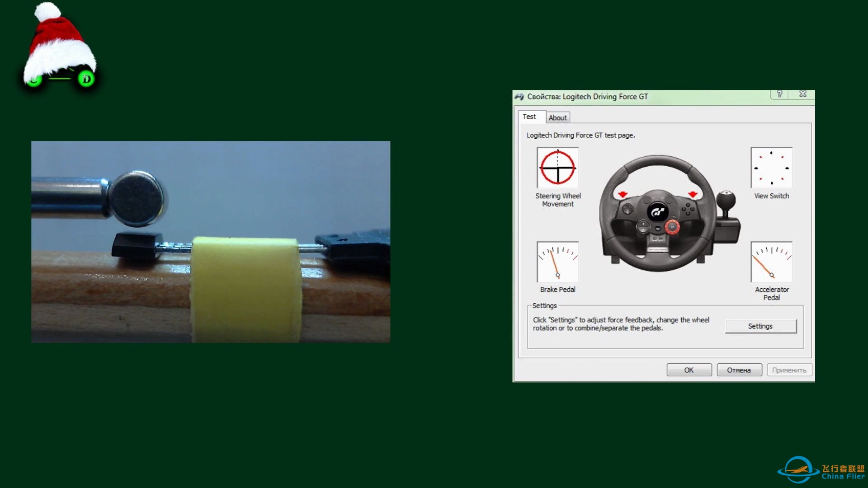Open the Settings button
Screen dimensions: 868x488
(760, 326)
